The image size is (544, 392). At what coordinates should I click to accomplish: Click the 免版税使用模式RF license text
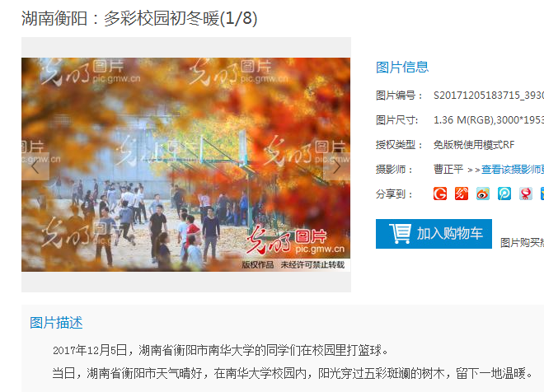pyautogui.click(x=474, y=145)
